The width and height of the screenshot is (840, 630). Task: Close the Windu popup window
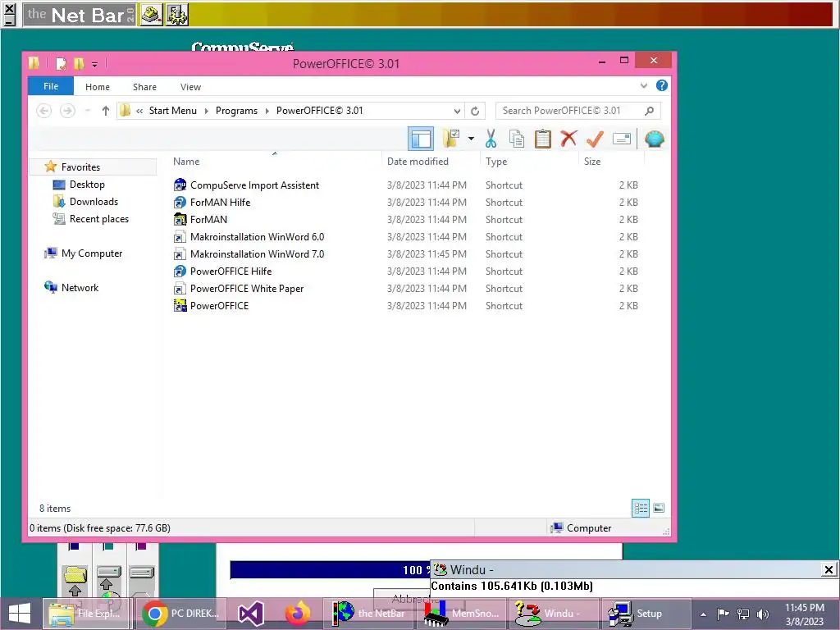coord(829,569)
